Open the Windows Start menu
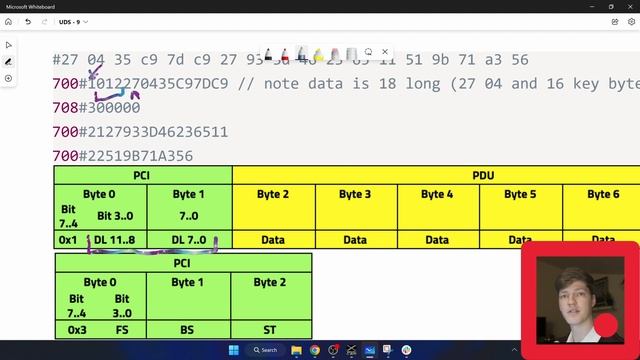The height and width of the screenshot is (360, 640). coord(234,350)
